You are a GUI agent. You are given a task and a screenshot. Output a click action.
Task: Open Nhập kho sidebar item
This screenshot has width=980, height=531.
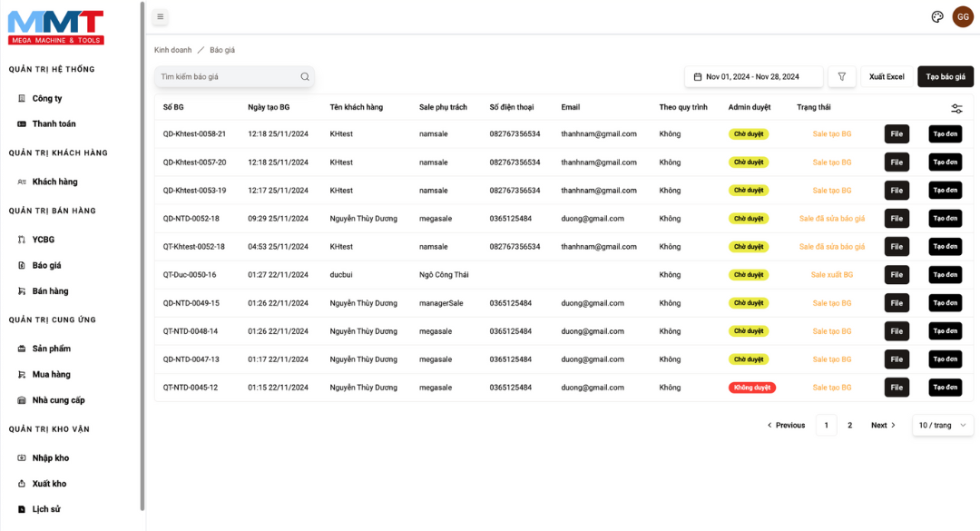point(50,457)
